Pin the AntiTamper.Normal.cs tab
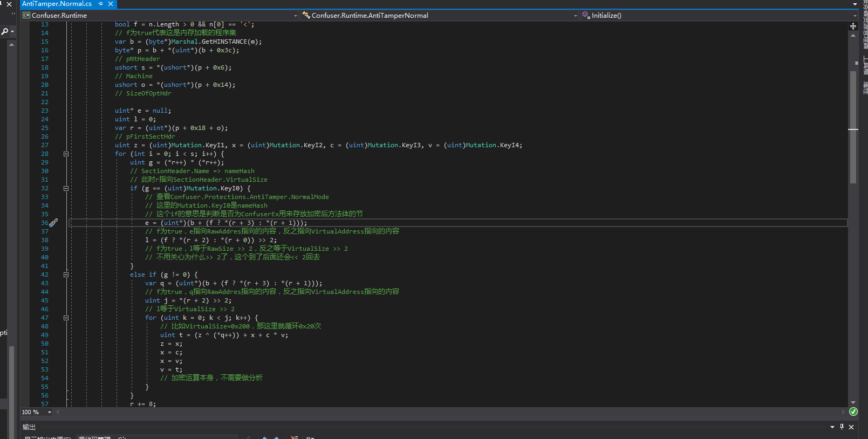Viewport: 868px width, 439px height. click(x=101, y=4)
